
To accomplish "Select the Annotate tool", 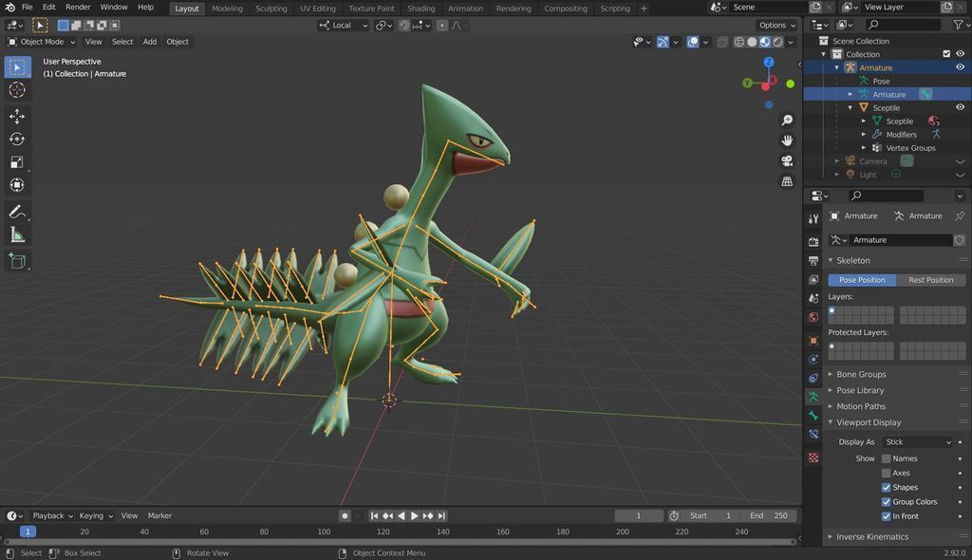I will coord(17,211).
